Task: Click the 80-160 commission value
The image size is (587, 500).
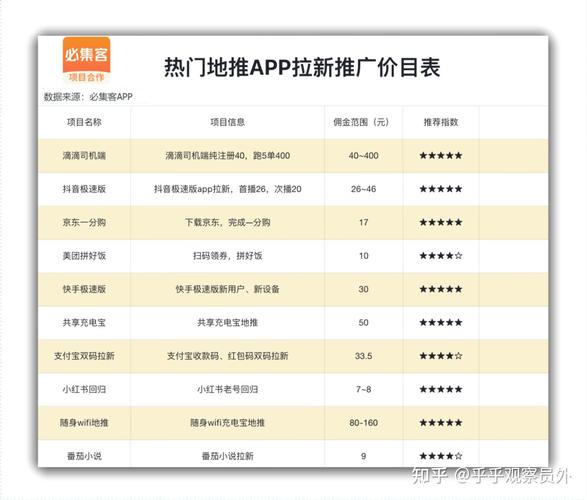Action: 364,423
